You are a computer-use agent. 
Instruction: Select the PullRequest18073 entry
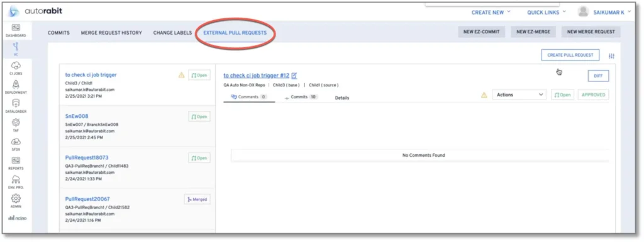(x=87, y=158)
